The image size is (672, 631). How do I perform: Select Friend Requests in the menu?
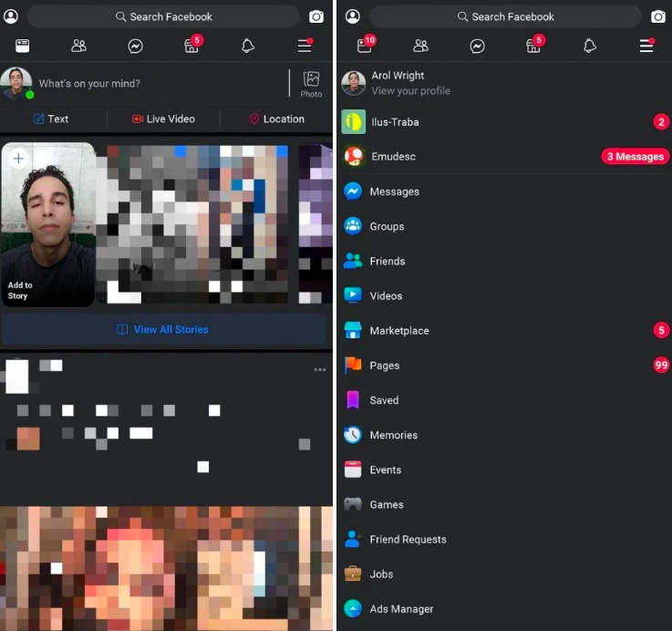pos(408,539)
